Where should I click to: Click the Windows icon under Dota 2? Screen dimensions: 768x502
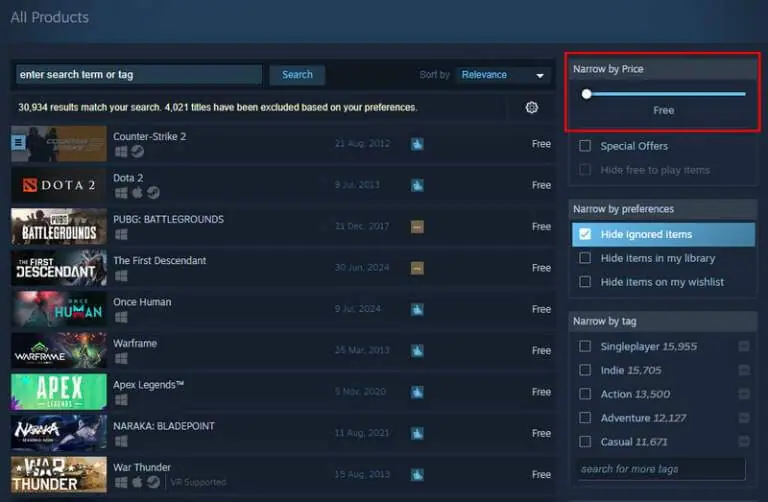coord(121,192)
